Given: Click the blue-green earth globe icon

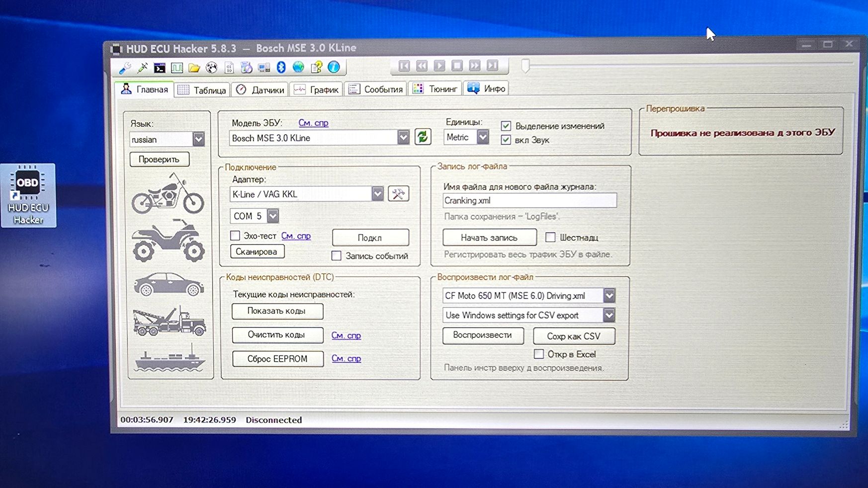Looking at the screenshot, I should tap(298, 67).
